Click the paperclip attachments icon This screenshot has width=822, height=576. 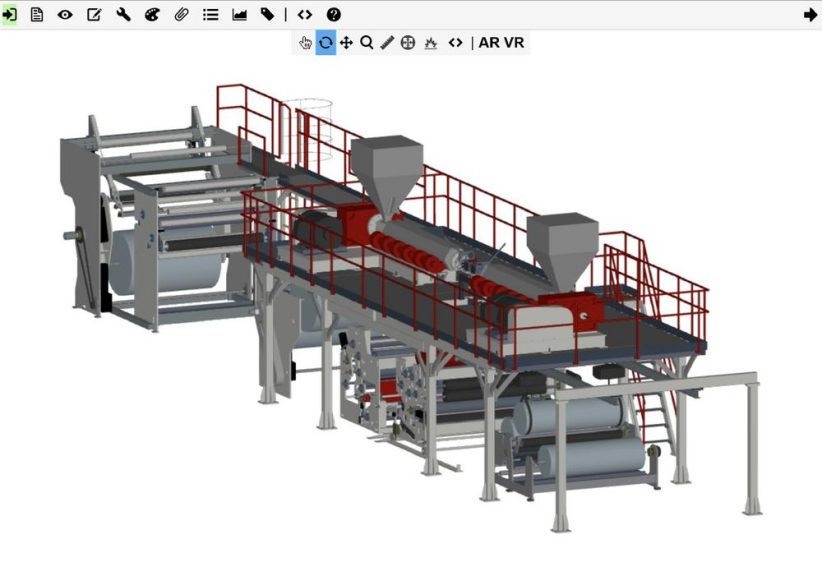click(x=181, y=15)
